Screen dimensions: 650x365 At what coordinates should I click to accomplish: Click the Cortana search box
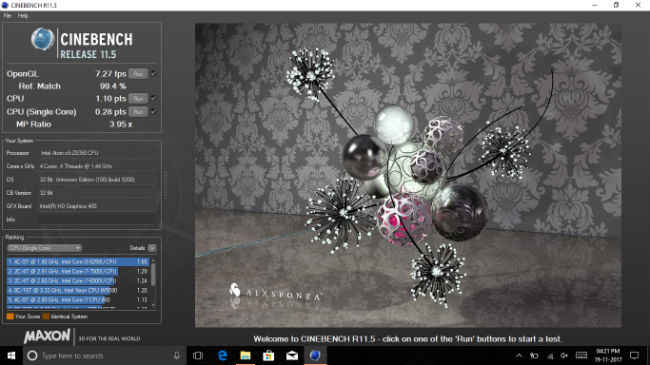(x=104, y=356)
